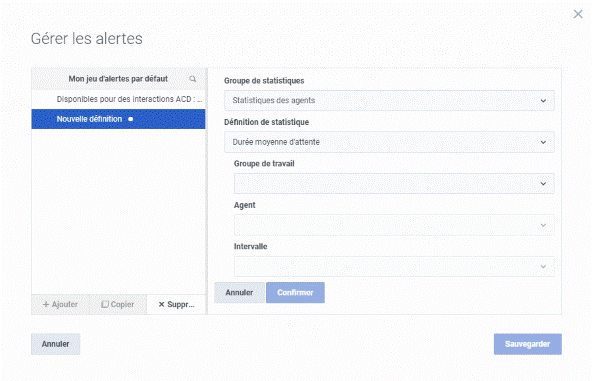The image size is (592, 381).
Task: Click the plus icon of Ajouter
Action: point(46,304)
